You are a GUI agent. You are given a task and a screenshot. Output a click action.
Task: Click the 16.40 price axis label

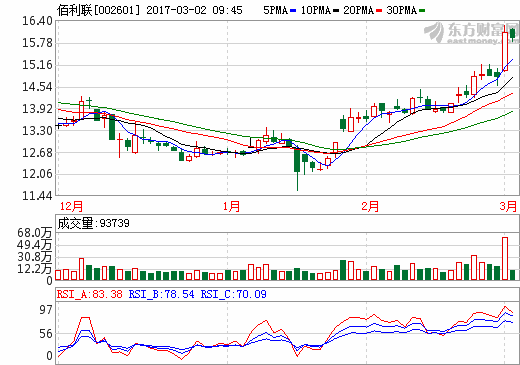(x=37, y=21)
